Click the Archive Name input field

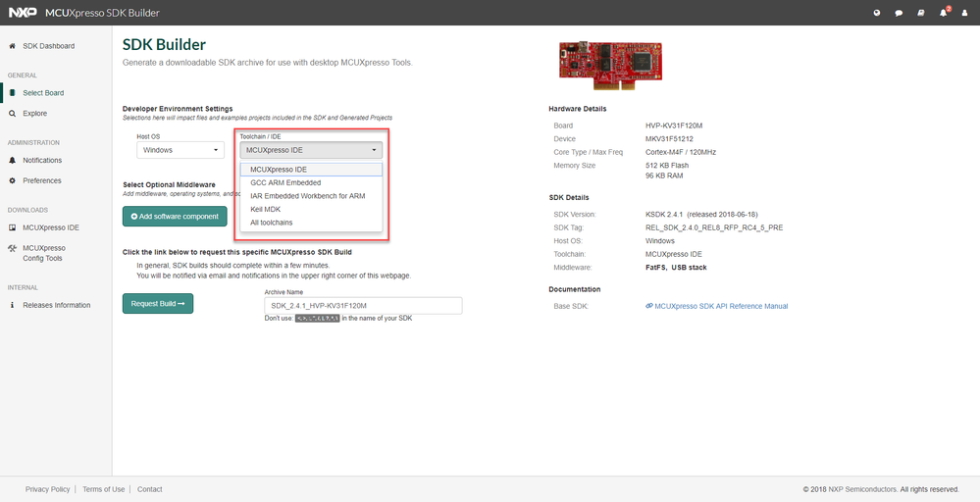coord(363,306)
